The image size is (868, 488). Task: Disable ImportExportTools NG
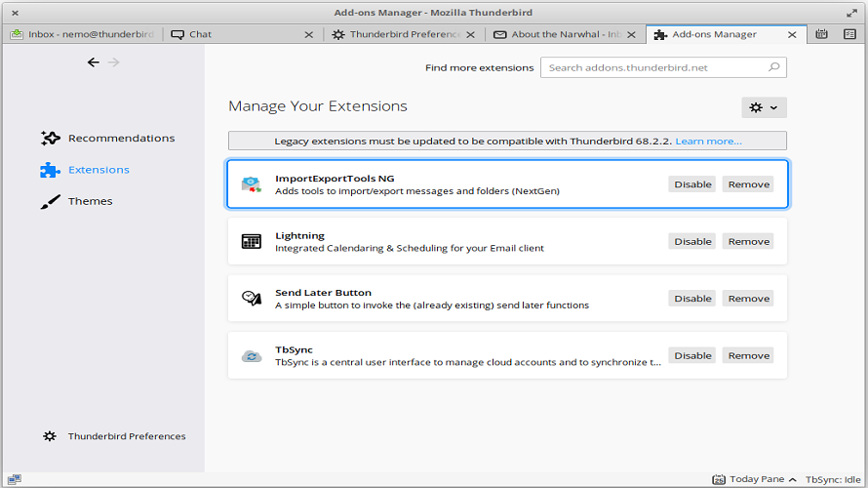pos(692,184)
